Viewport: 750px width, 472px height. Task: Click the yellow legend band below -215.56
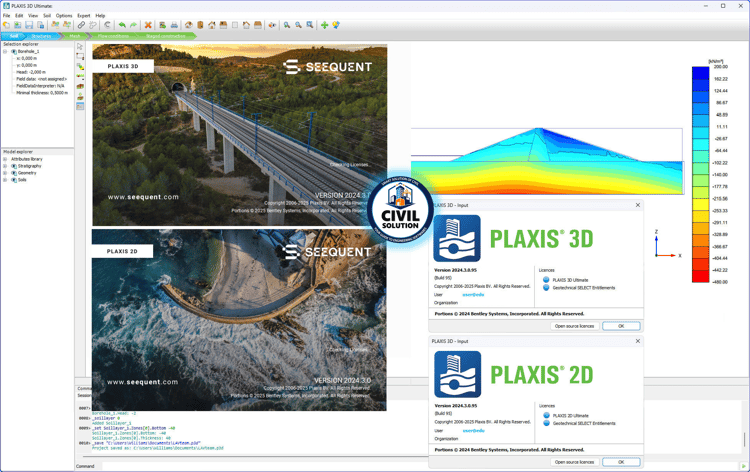click(700, 204)
